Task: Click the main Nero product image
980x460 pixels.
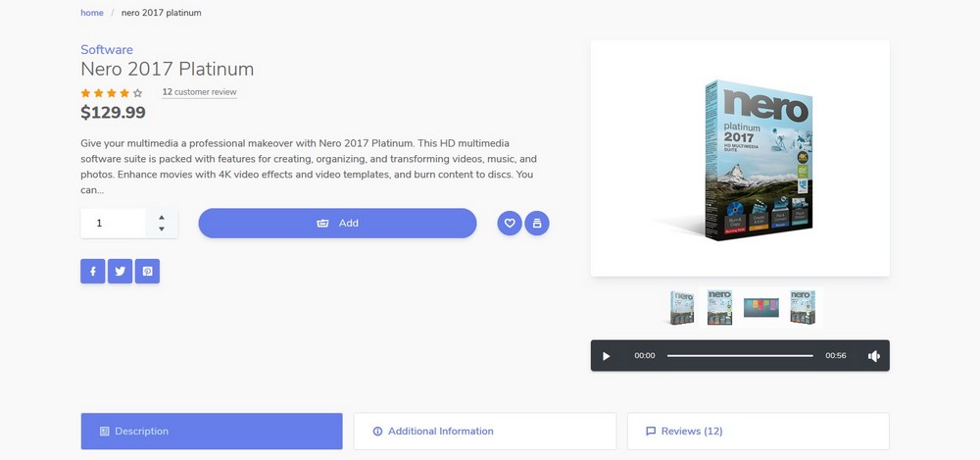Action: pos(740,158)
